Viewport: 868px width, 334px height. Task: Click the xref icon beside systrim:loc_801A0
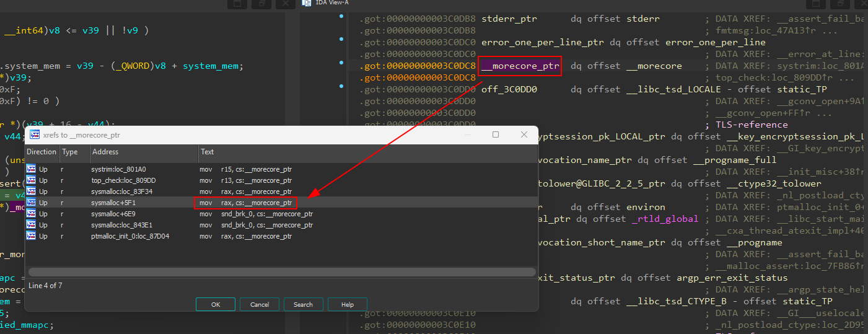31,169
